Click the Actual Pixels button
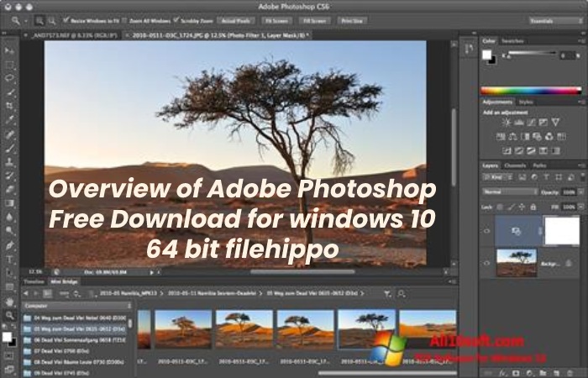Viewport: 588px width, 378px height. tap(236, 21)
